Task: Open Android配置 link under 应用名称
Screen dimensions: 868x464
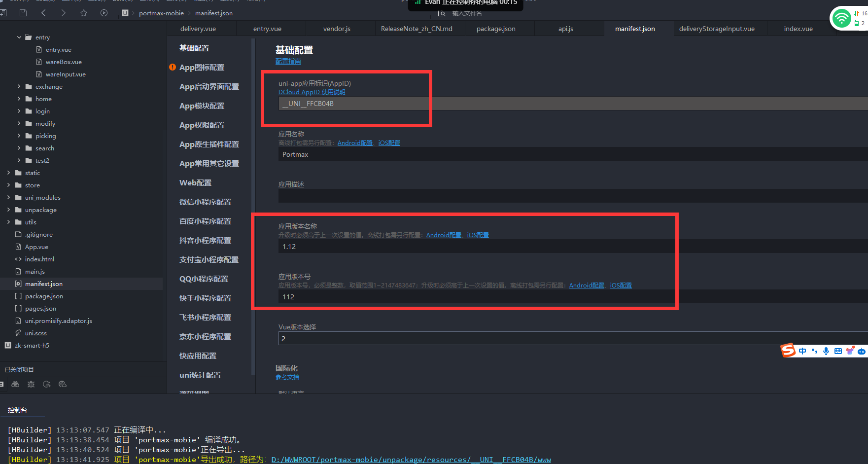Action: click(x=355, y=143)
